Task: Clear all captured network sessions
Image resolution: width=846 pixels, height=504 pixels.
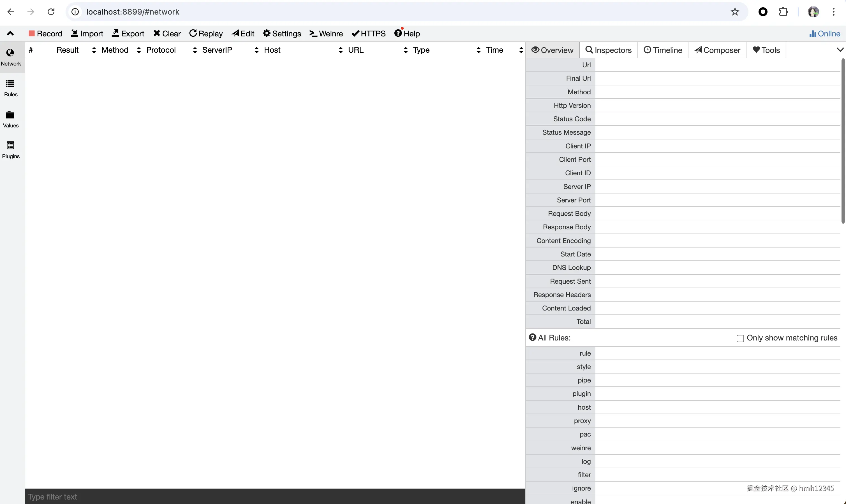Action: [167, 34]
